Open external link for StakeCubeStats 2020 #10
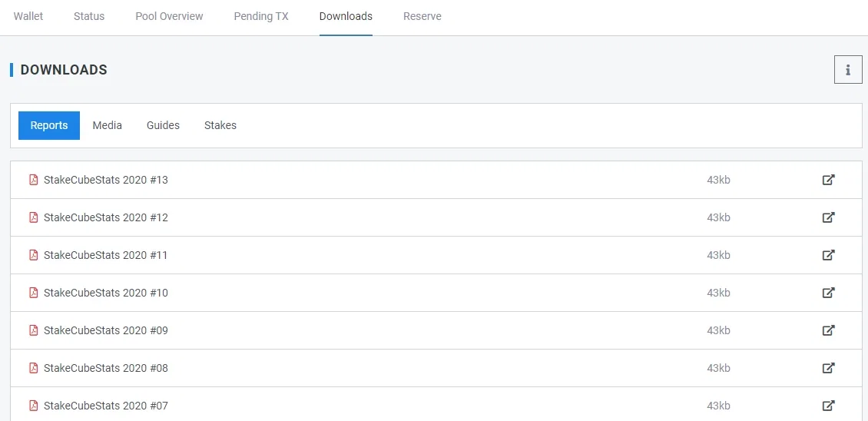Image resolution: width=868 pixels, height=421 pixels. pos(828,293)
